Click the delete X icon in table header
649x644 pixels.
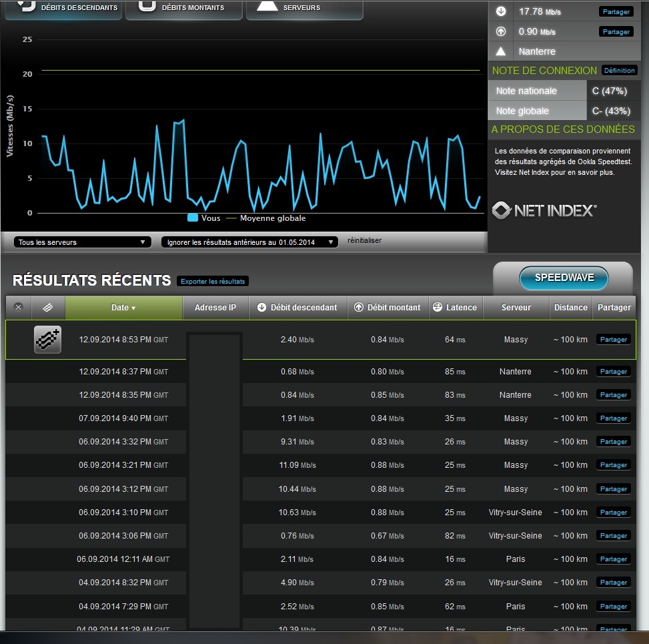[19, 308]
